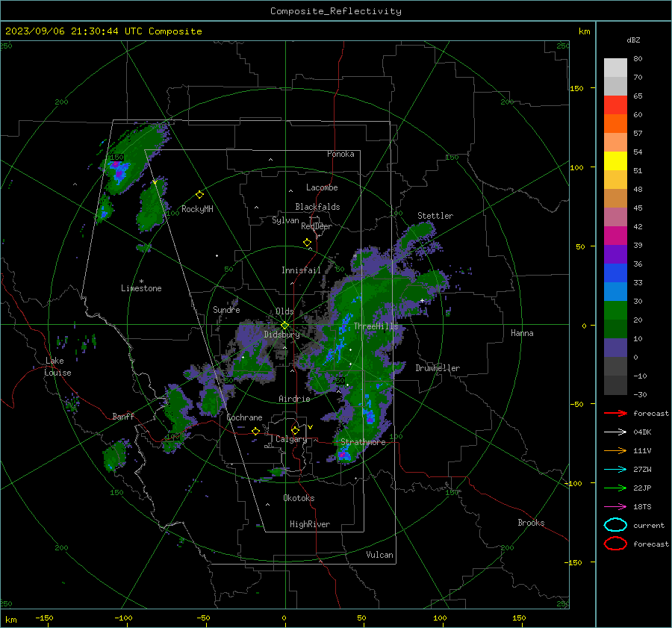Click the yellow diamond marker beside RockyMH
Screen dimensions: 672x628
[199, 195]
